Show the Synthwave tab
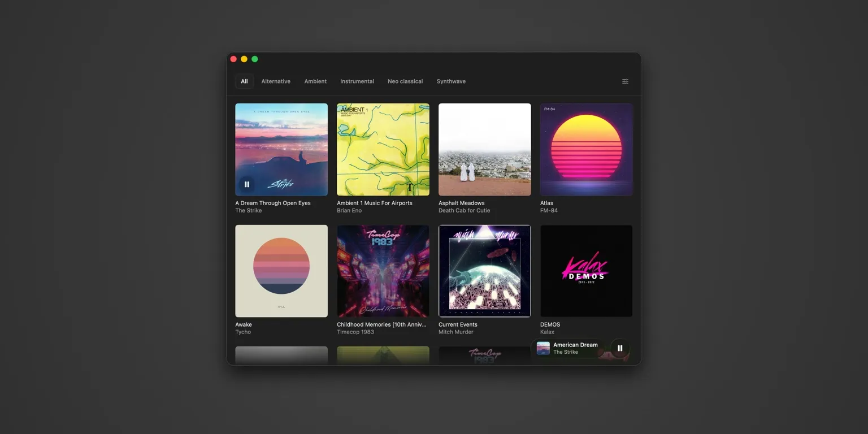 451,81
